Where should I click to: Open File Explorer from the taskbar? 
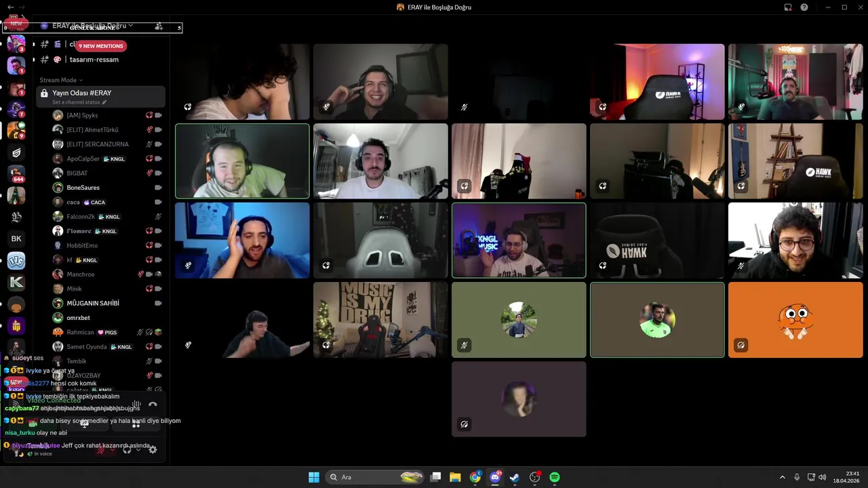(455, 477)
